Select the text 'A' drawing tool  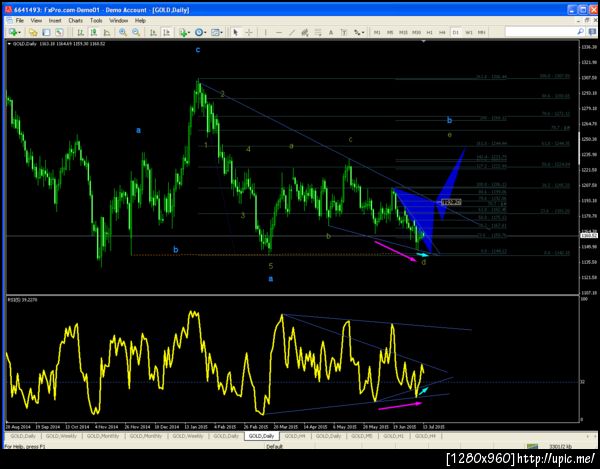tap(331, 33)
